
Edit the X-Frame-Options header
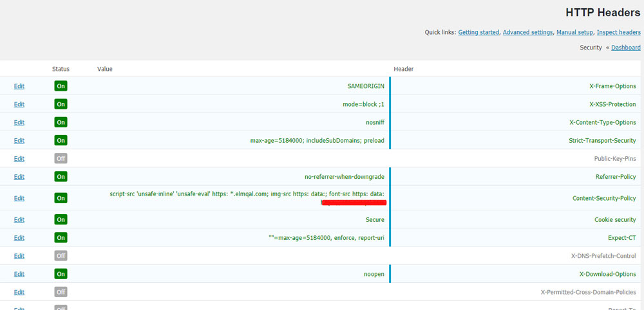[x=19, y=86]
